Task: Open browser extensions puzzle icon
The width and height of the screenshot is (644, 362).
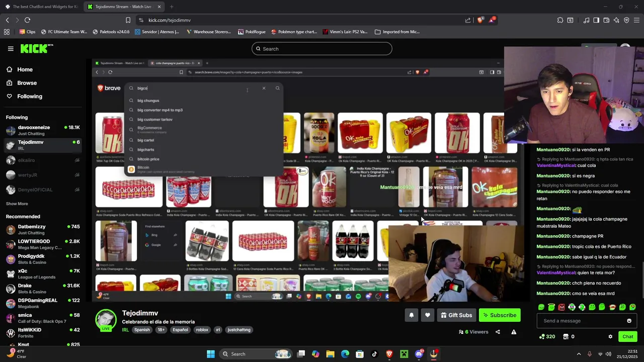Action: 560,20
